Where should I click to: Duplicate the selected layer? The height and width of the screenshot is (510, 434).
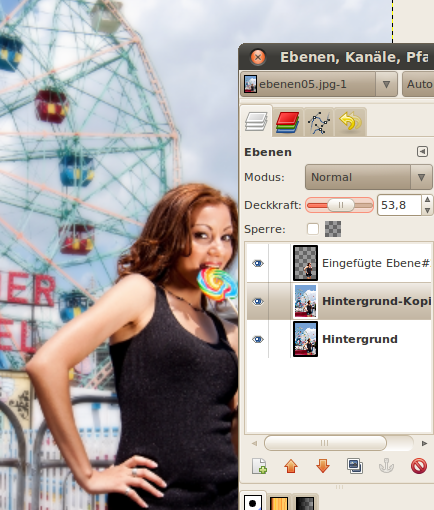point(355,466)
